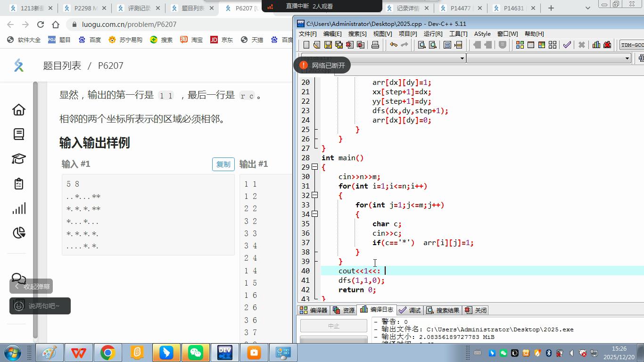Click the 复制 button for sample input
The height and width of the screenshot is (362, 644).
point(223,164)
